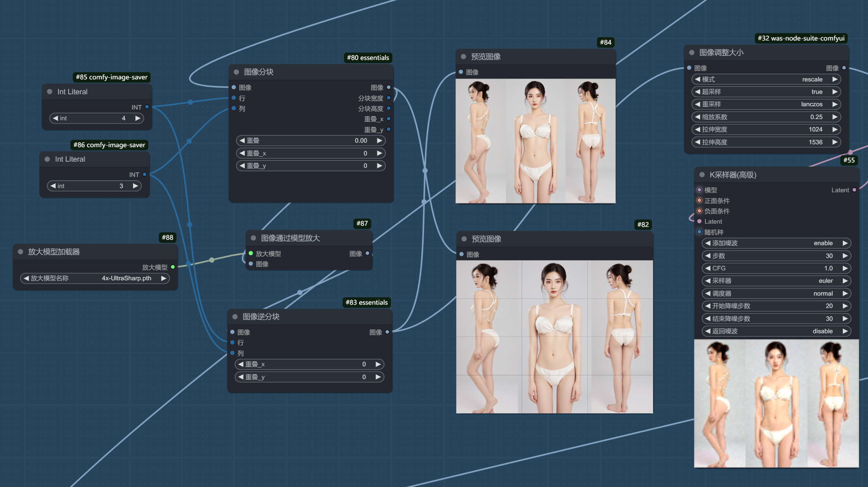Click the 分块高度 output socket of 图像分块
The image size is (868, 487).
click(x=389, y=108)
